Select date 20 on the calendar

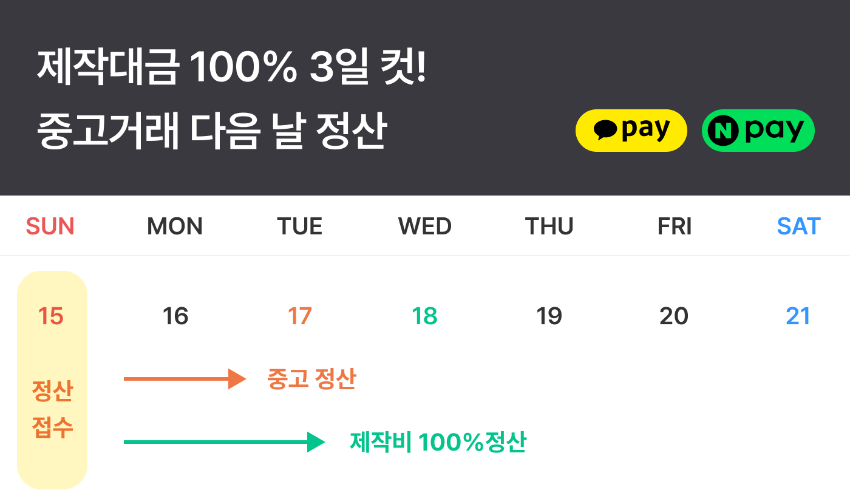point(674,316)
